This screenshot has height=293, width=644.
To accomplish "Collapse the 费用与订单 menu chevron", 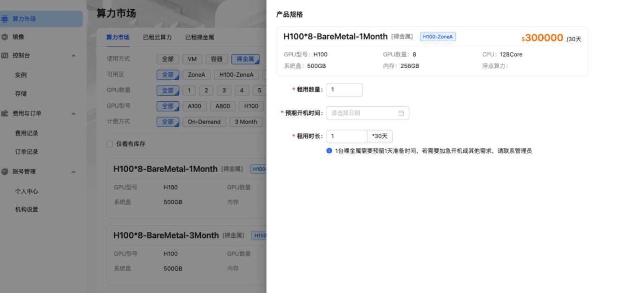I will coord(73,113).
